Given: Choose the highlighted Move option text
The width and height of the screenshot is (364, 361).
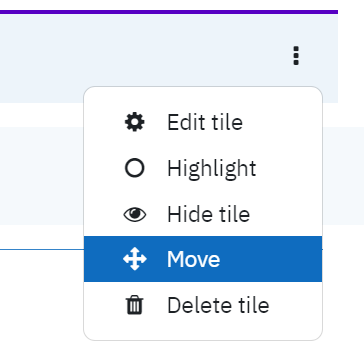Looking at the screenshot, I should [x=194, y=259].
